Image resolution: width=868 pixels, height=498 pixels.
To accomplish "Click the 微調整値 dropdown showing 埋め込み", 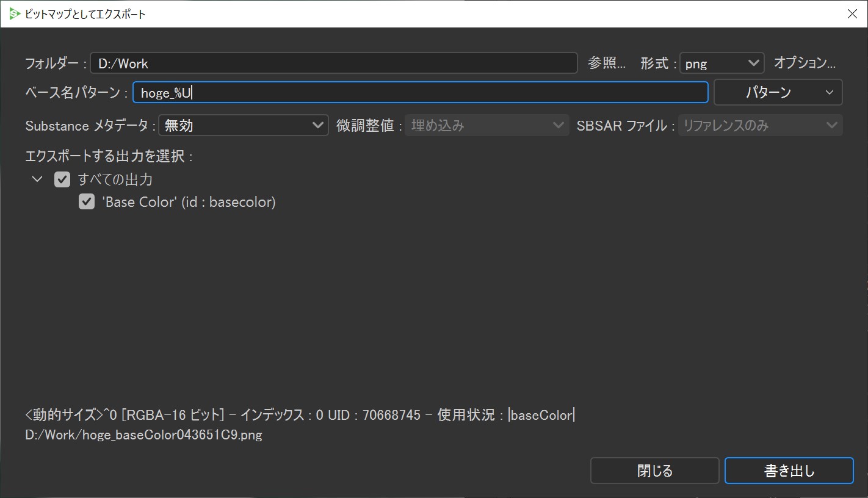I will point(486,126).
